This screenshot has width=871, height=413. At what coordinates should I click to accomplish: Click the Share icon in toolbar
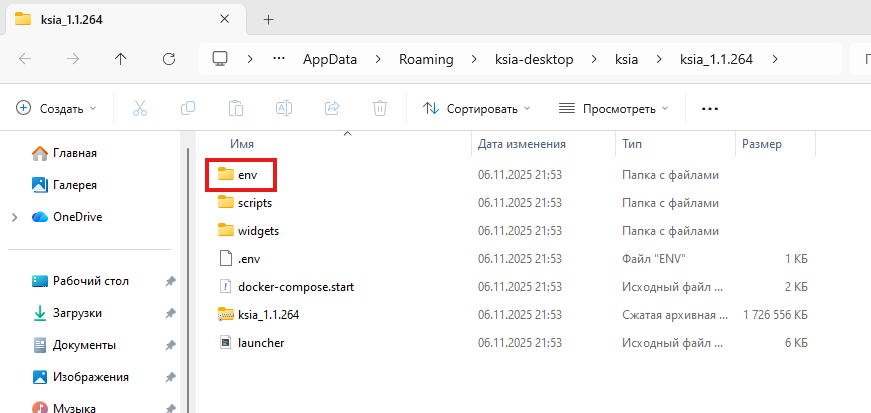pyautogui.click(x=332, y=108)
